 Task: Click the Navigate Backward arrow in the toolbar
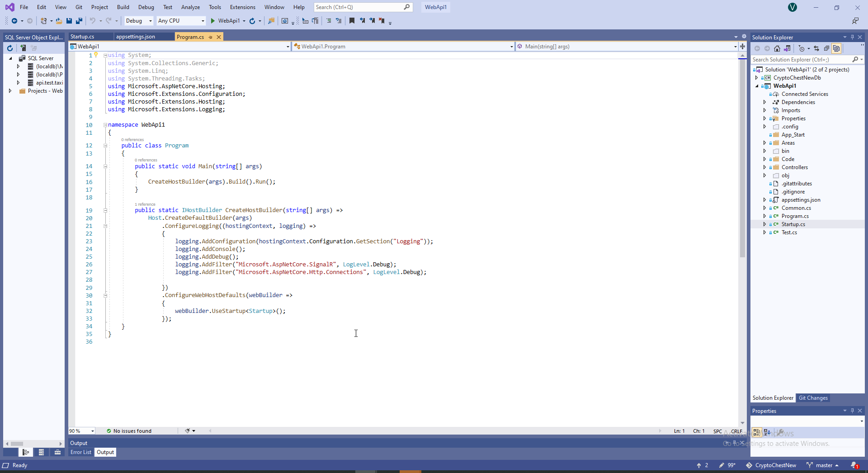click(x=14, y=21)
